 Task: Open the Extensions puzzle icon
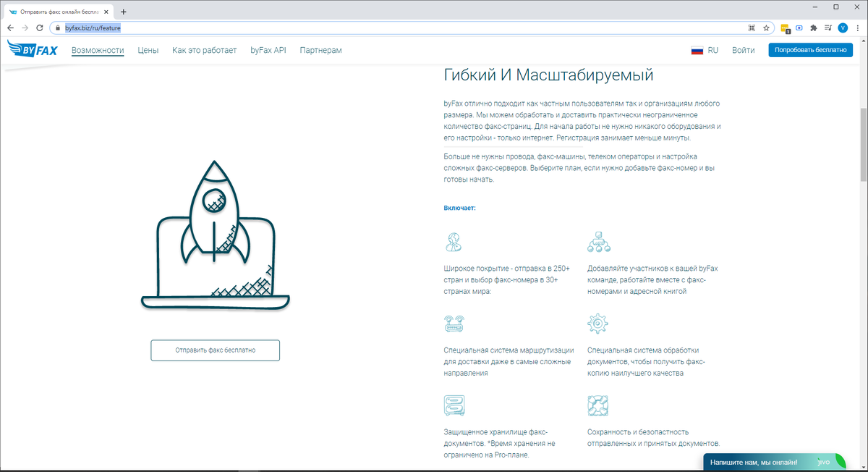tap(814, 28)
